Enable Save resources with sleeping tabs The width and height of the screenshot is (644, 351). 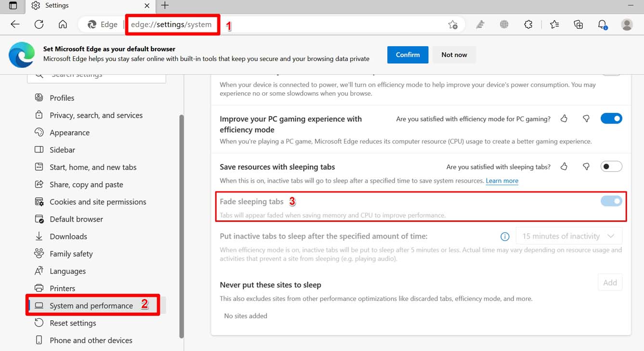[611, 166]
